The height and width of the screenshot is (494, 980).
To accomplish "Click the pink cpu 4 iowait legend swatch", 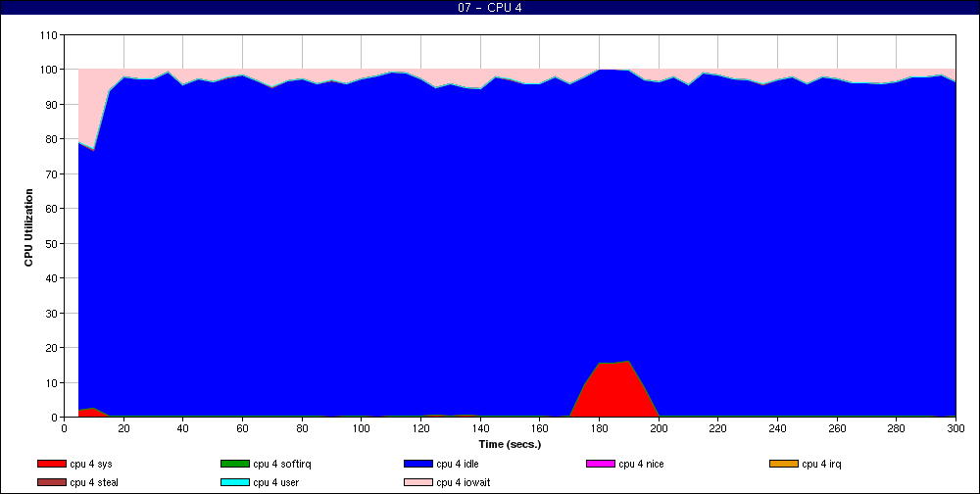I will click(418, 483).
